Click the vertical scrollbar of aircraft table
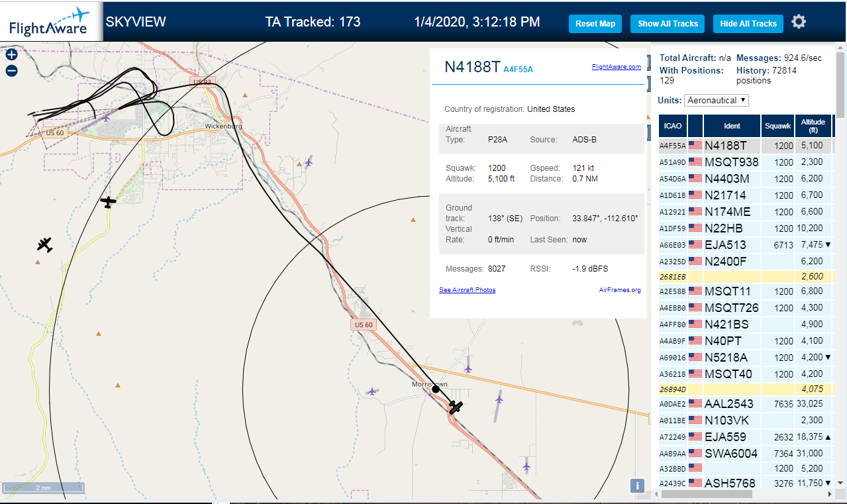Screen dimensions: 847x504 pos(841,86)
